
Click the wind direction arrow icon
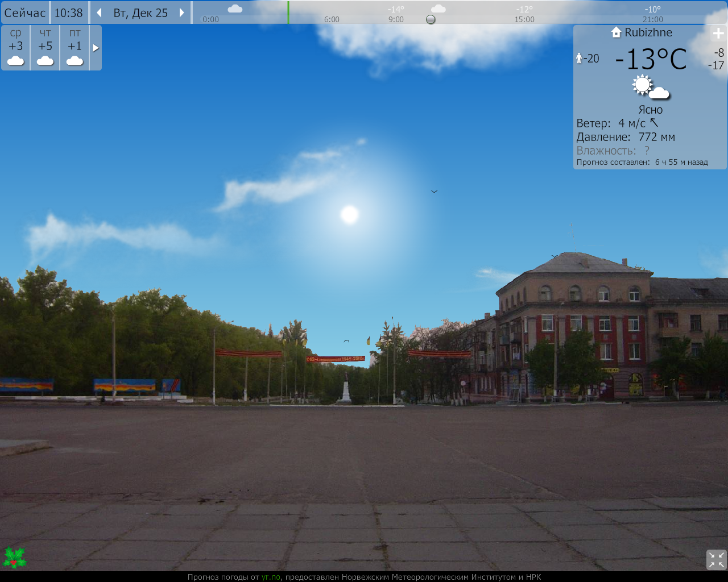[654, 123]
